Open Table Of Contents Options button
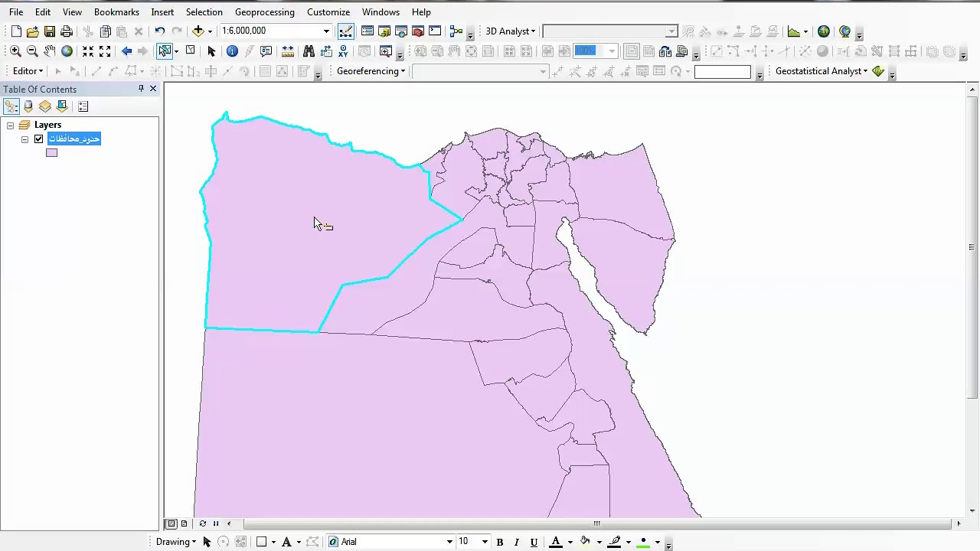980x551 pixels. 83,106
